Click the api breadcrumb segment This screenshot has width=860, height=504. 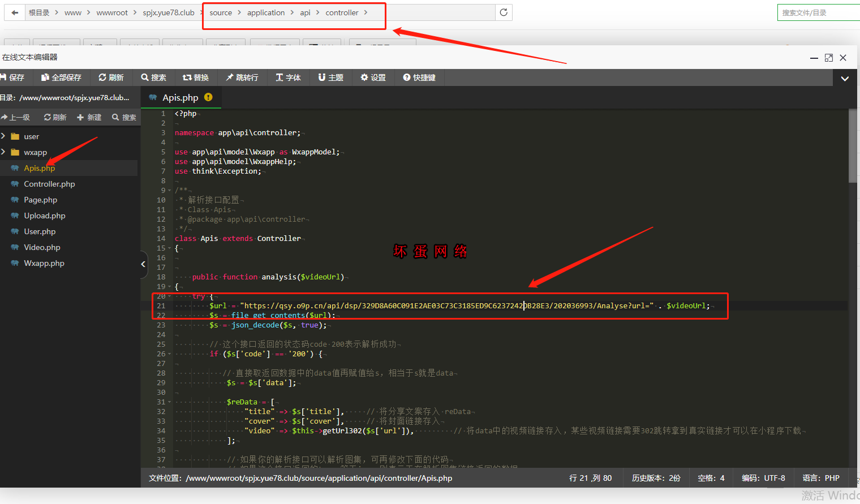[305, 12]
